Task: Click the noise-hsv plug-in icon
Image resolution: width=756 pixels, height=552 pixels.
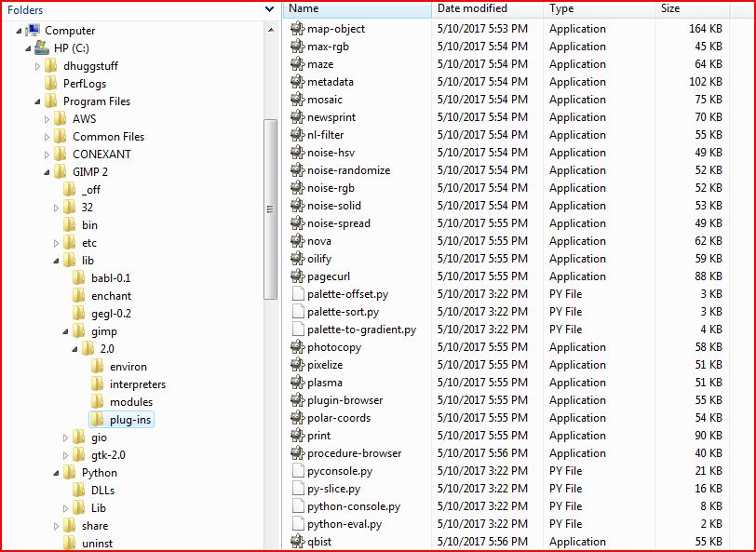Action: pyautogui.click(x=298, y=153)
